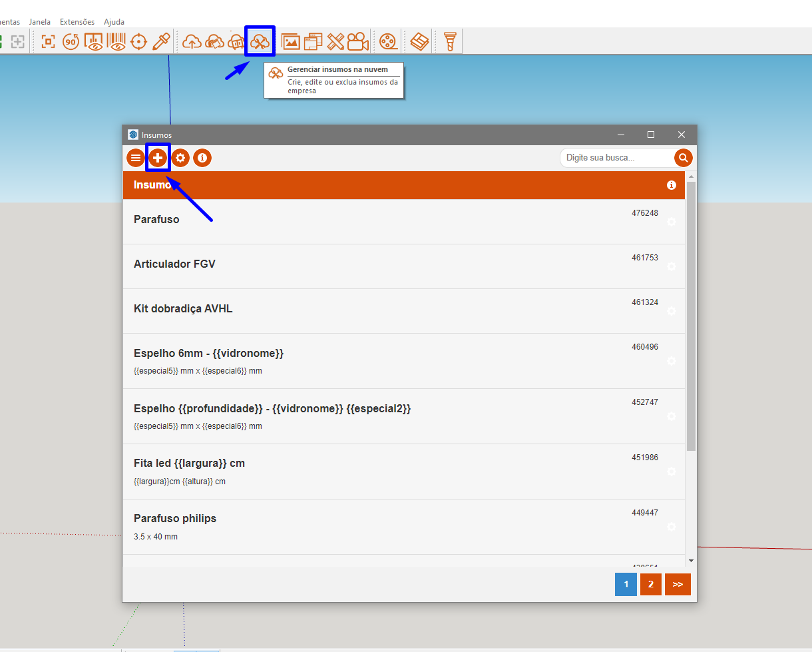Open the gear options for Kit dobradiça AVHL
The height and width of the screenshot is (652, 812).
point(672,311)
